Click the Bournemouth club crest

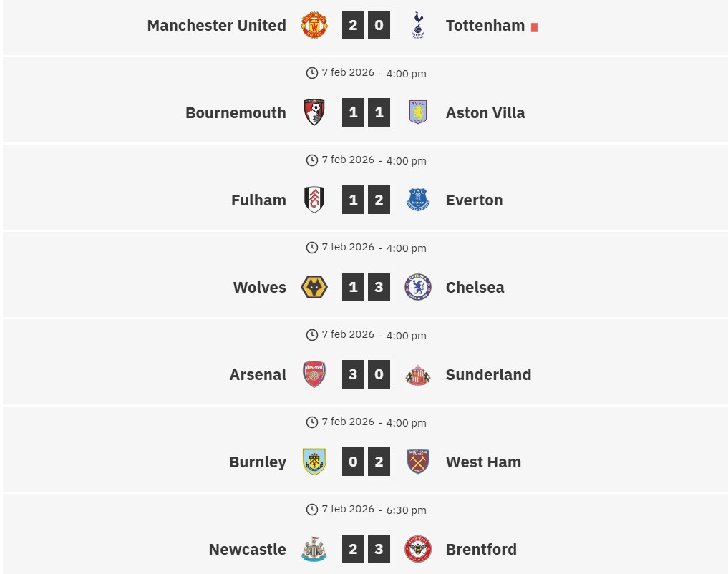[x=314, y=112]
